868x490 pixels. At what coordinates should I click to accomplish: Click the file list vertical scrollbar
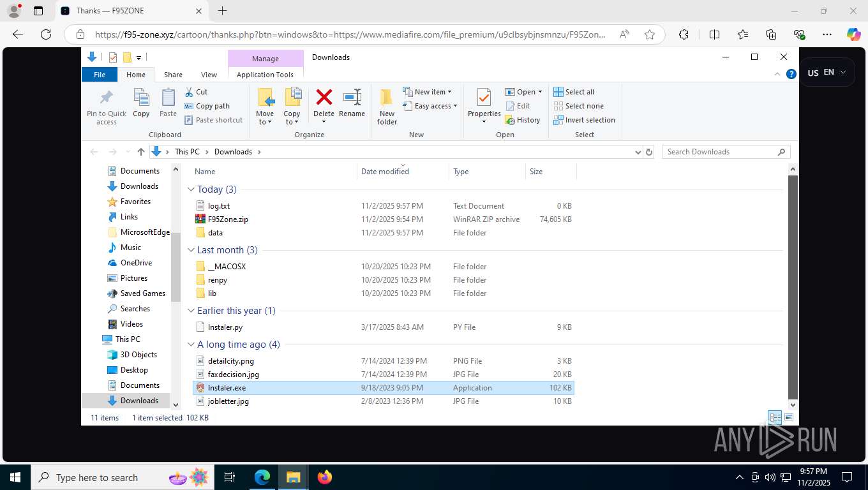(793, 287)
